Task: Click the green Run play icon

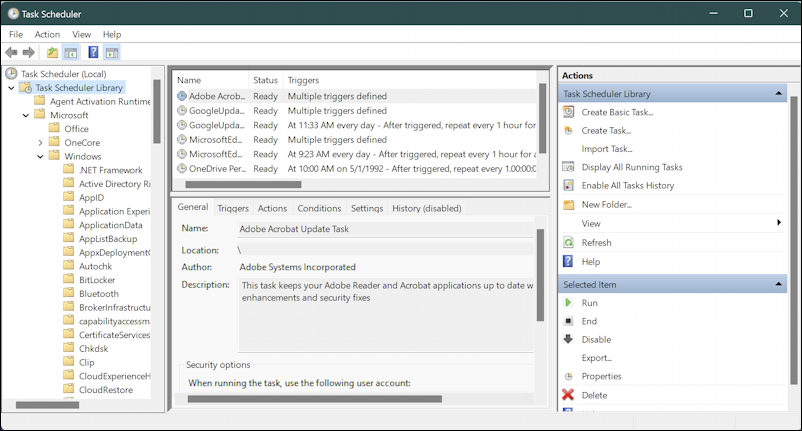Action: (568, 303)
